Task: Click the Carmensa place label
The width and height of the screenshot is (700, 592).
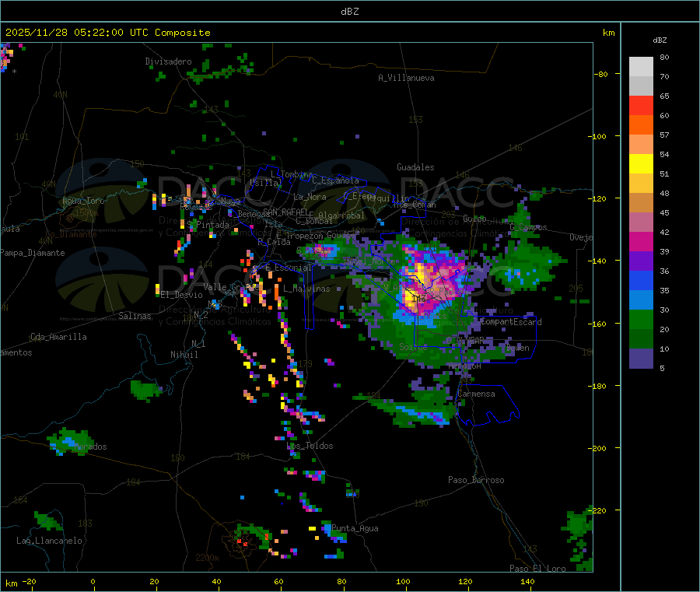Action: point(476,394)
